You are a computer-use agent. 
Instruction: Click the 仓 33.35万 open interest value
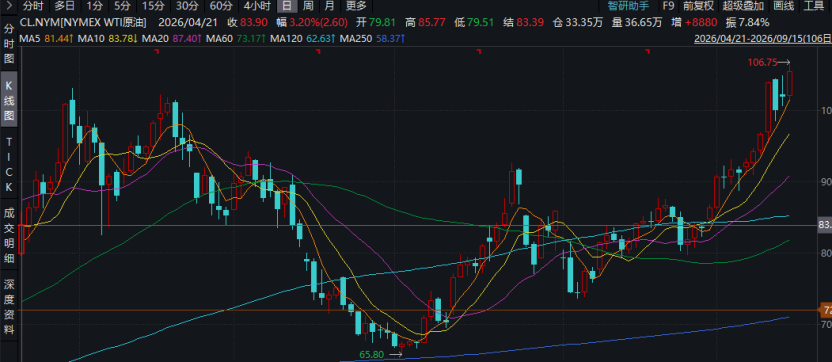577,22
